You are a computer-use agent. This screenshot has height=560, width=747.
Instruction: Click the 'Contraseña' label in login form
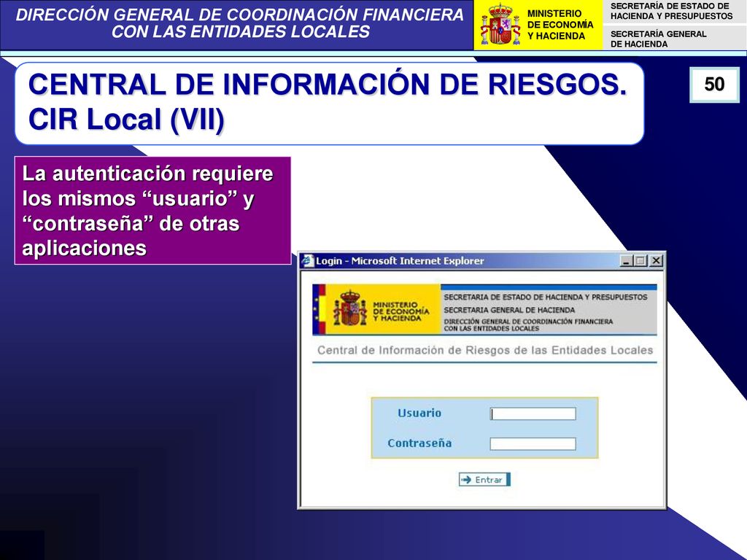point(419,443)
